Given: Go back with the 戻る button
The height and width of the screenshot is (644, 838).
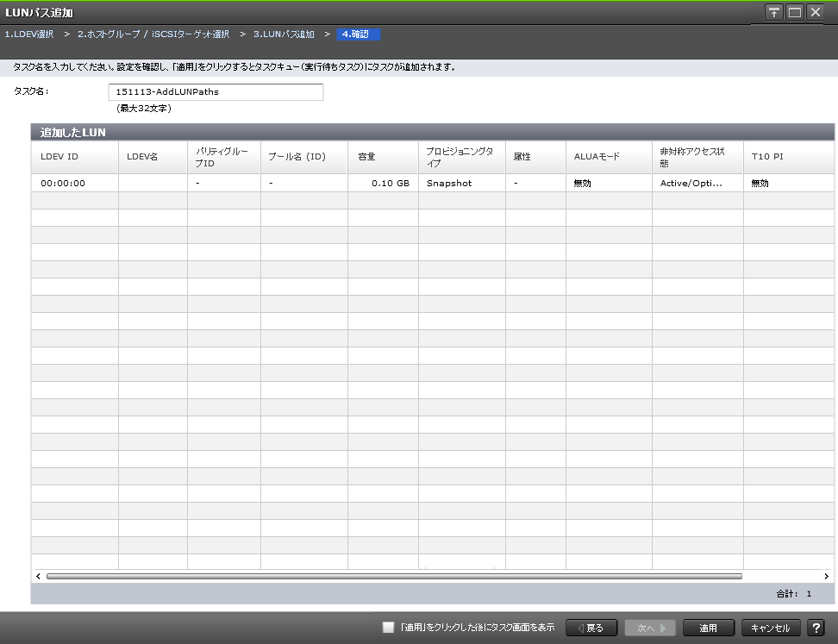Looking at the screenshot, I should point(591,628).
